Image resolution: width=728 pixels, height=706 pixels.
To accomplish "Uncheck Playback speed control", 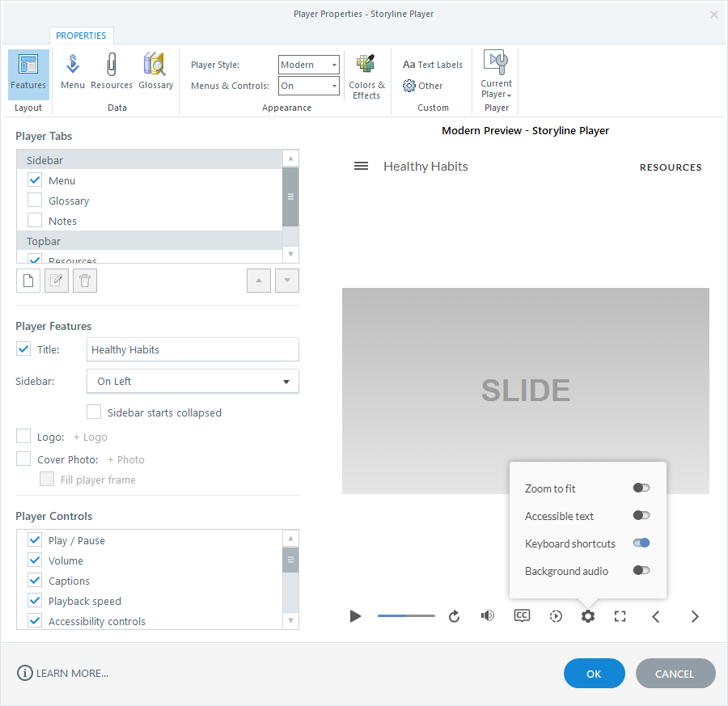I will 35,601.
